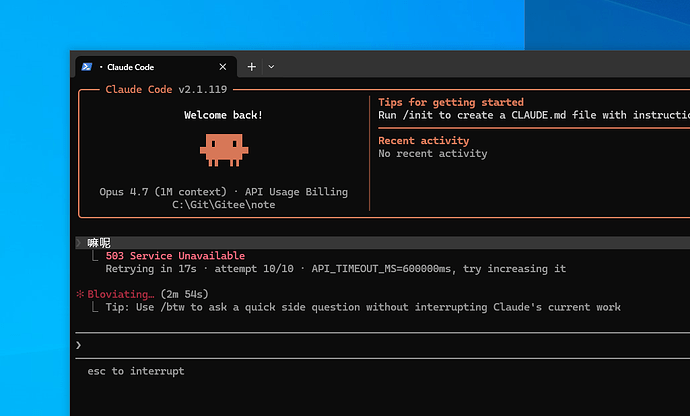
Task: Click the prompt chevron symbol in input line
Action: pyautogui.click(x=78, y=346)
